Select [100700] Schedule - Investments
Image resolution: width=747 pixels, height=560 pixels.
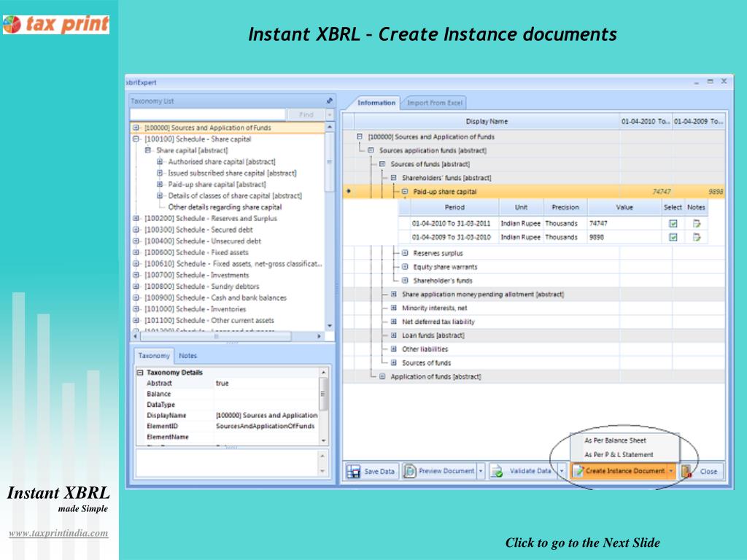click(x=197, y=275)
